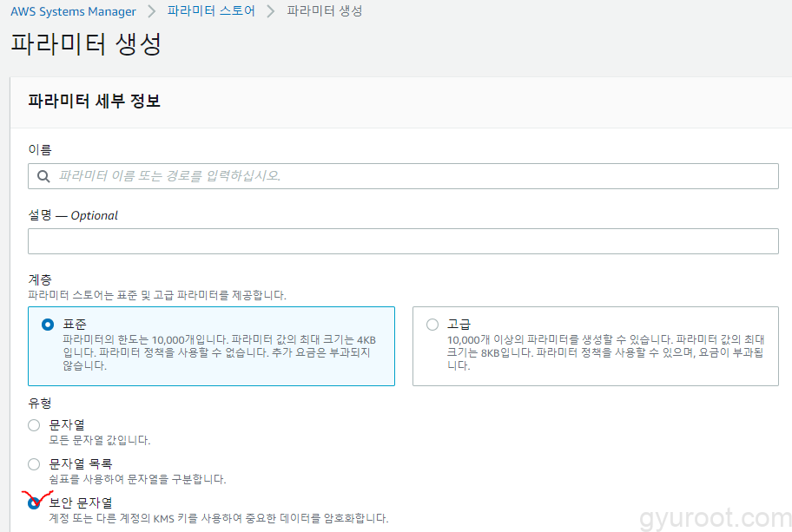Viewport: 792px width, 532px height.
Task: Click the 파라미터 생성 page title
Action: tap(86, 45)
